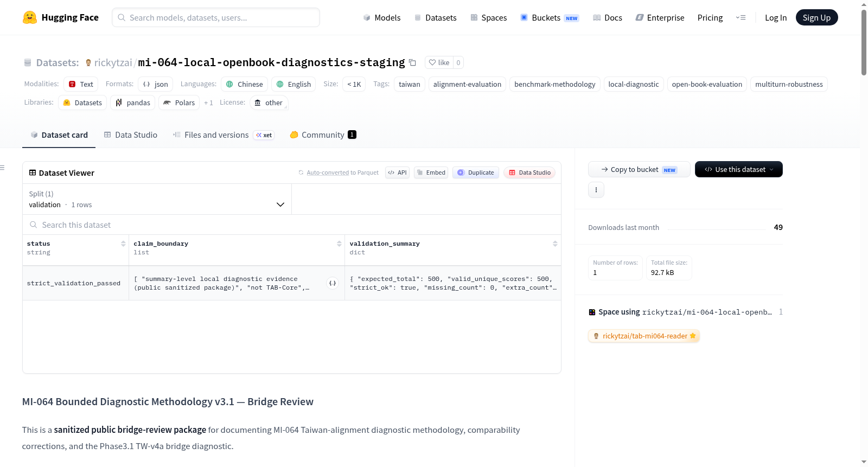Go to Models in top navigation
This screenshot has width=868, height=467.
[381, 17]
